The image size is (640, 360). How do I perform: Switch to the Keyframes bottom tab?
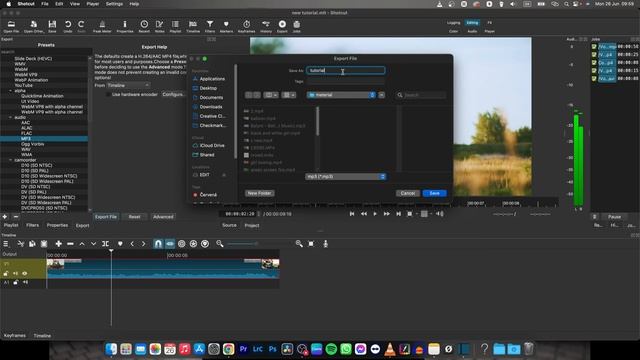pyautogui.click(x=15, y=336)
